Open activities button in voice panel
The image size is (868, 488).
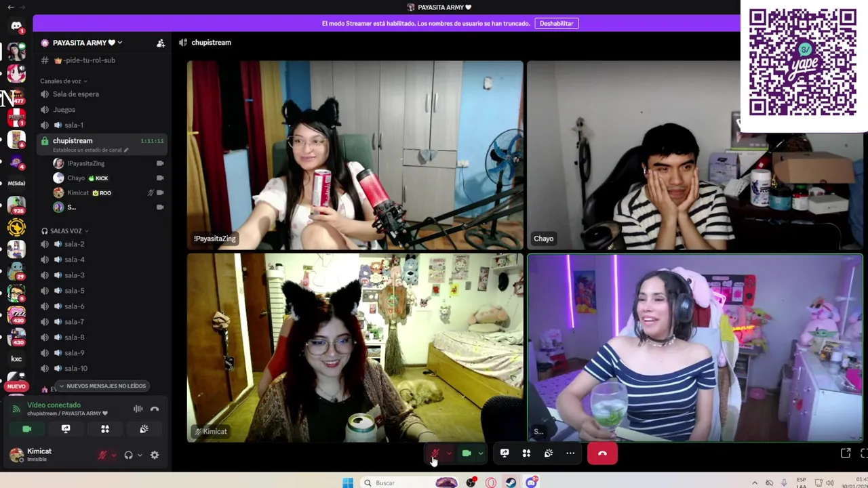pyautogui.click(x=105, y=429)
